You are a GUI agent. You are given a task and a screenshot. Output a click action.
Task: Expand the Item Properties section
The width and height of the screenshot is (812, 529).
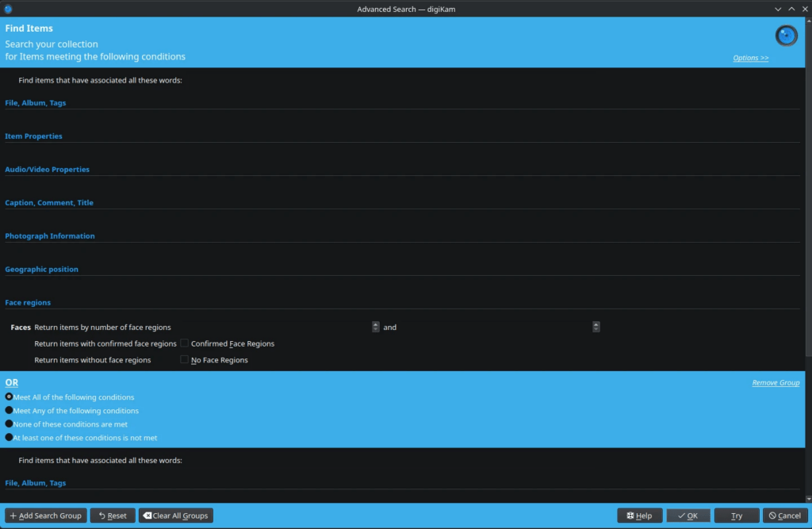click(x=33, y=136)
